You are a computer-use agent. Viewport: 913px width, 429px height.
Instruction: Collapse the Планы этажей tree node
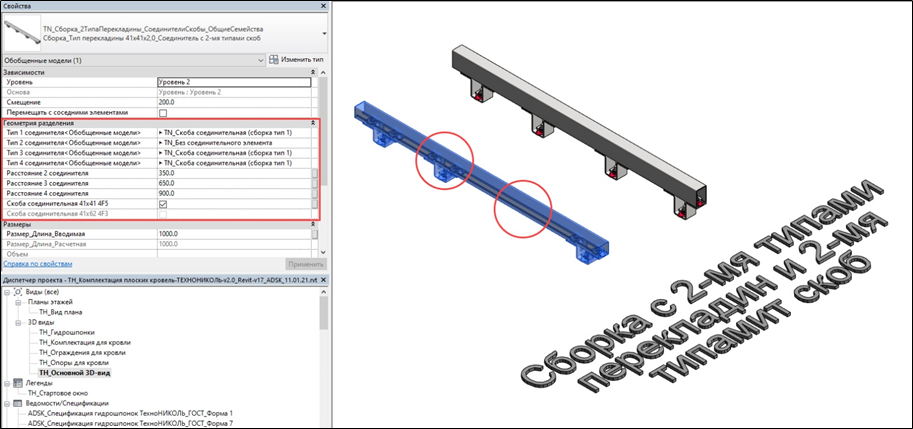pos(17,301)
